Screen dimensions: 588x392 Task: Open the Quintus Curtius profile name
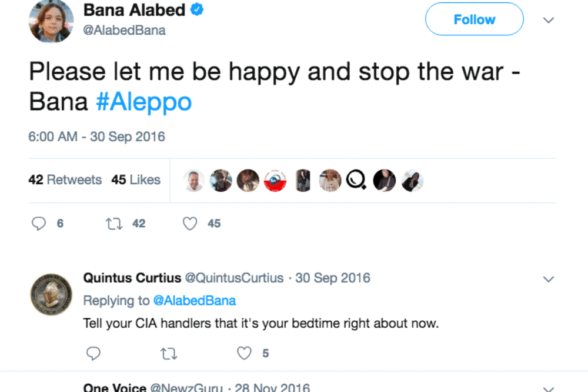pyautogui.click(x=132, y=278)
